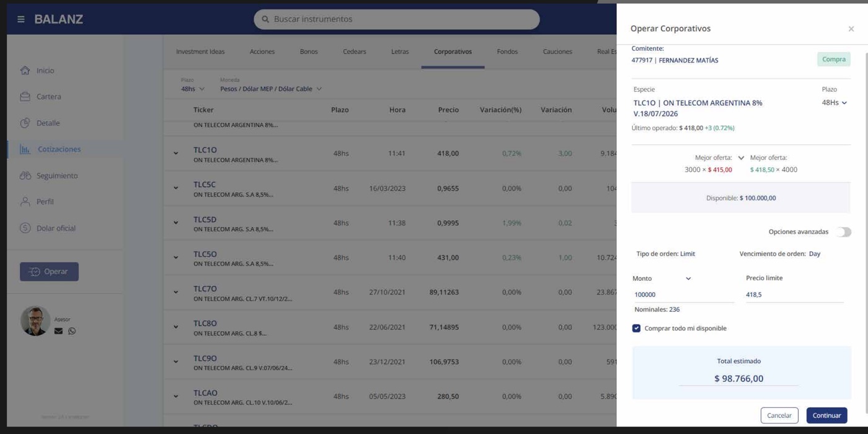The image size is (868, 434).
Task: Contact the advisor via WhatsApp icon
Action: point(72,331)
